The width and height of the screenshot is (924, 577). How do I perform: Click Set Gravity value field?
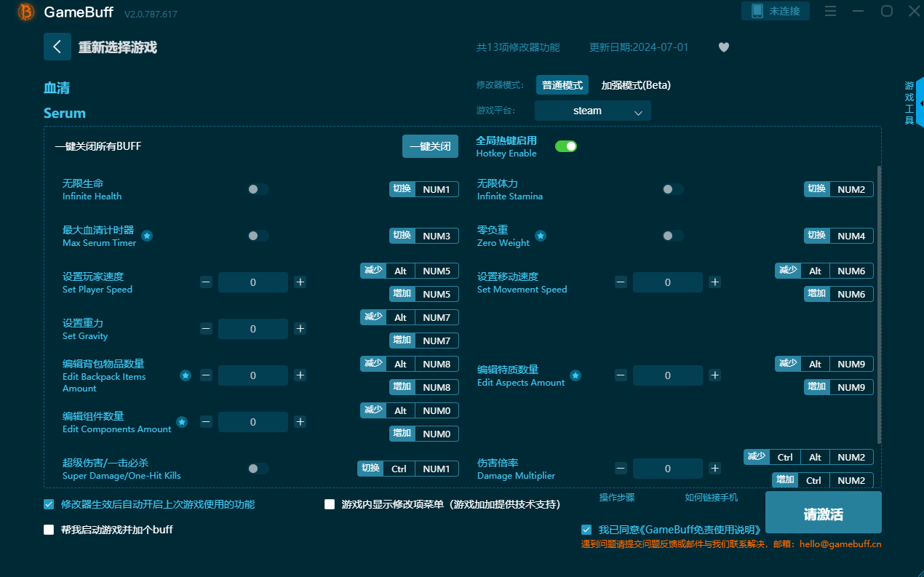(x=253, y=329)
